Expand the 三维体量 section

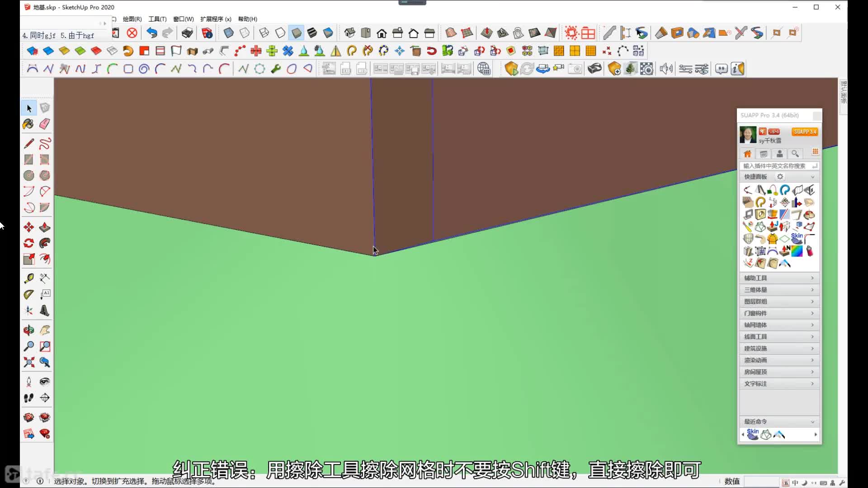coord(779,290)
